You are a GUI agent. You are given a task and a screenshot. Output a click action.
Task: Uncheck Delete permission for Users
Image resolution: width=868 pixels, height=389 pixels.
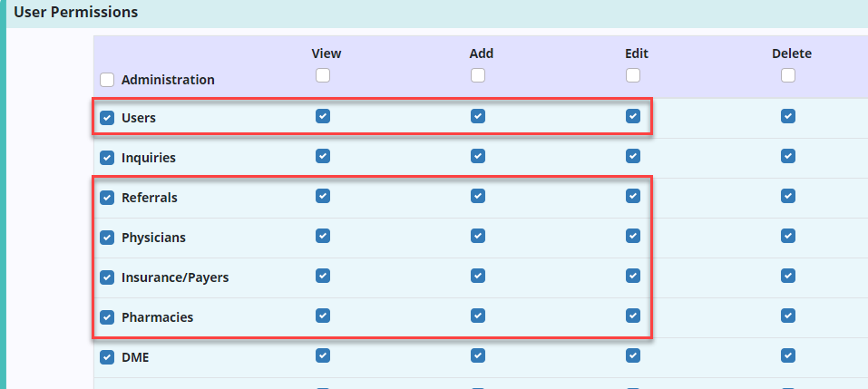click(x=788, y=116)
